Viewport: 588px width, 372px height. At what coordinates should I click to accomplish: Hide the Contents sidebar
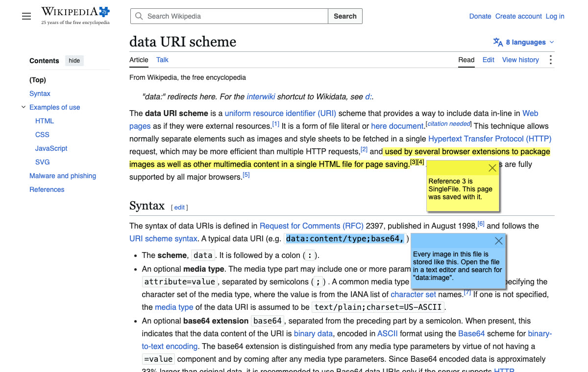74,61
